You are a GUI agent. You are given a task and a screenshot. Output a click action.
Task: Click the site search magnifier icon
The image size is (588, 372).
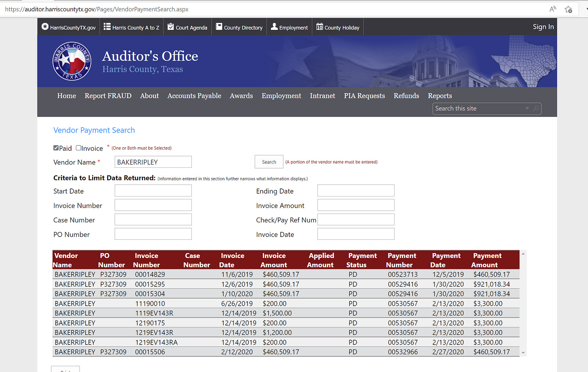536,108
